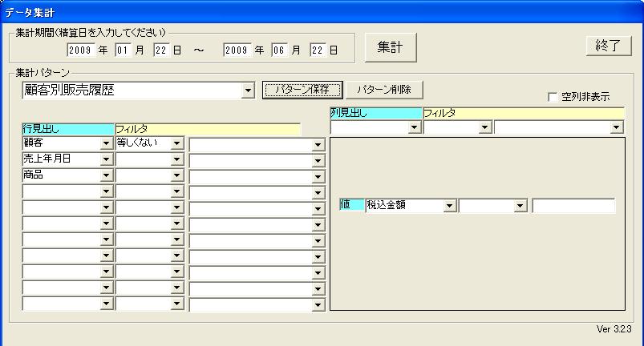
Task: Click the 終了 button to exit
Action: pyautogui.click(x=608, y=46)
